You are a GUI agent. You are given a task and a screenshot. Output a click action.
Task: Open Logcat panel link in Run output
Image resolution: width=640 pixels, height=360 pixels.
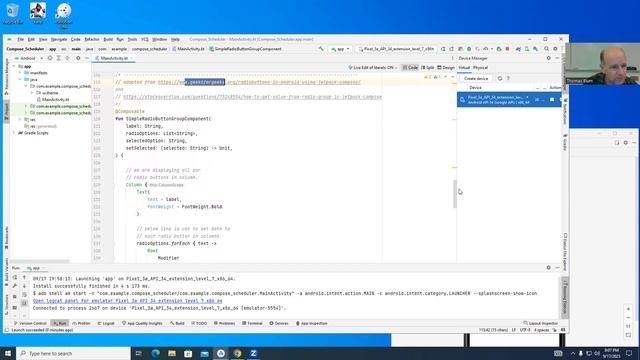(x=127, y=301)
